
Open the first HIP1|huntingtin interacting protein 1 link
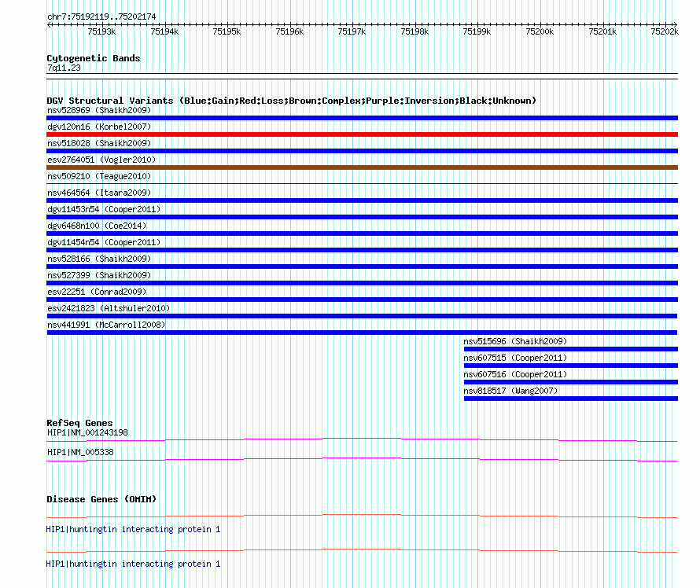[133, 530]
